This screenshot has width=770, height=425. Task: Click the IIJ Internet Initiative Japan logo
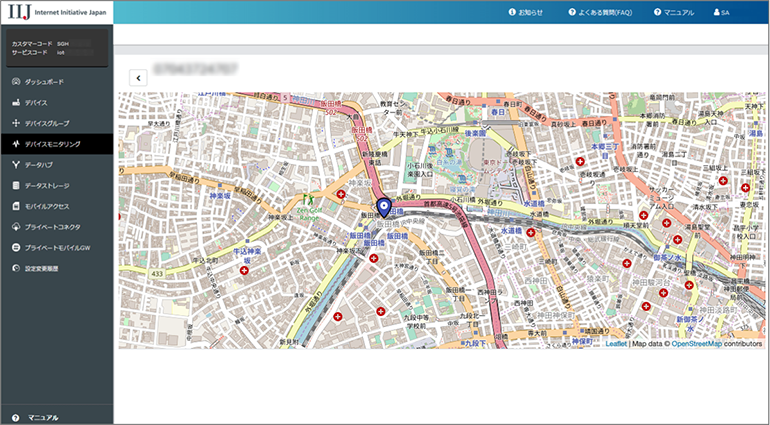click(x=57, y=12)
